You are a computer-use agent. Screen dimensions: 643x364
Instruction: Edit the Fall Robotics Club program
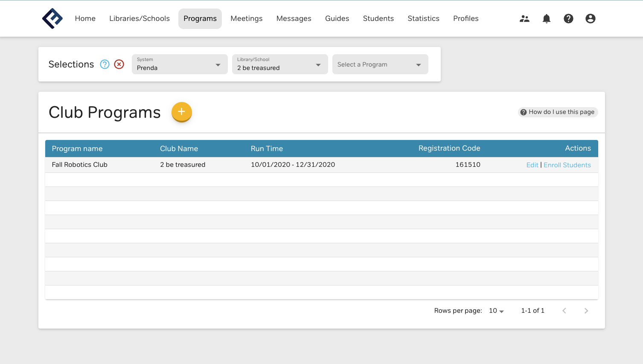point(532,165)
